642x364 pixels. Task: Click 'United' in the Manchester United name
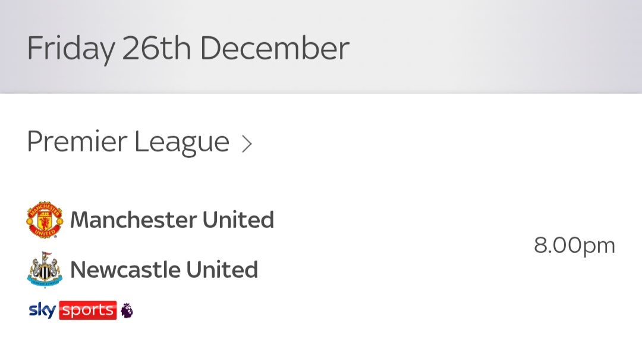(238, 220)
